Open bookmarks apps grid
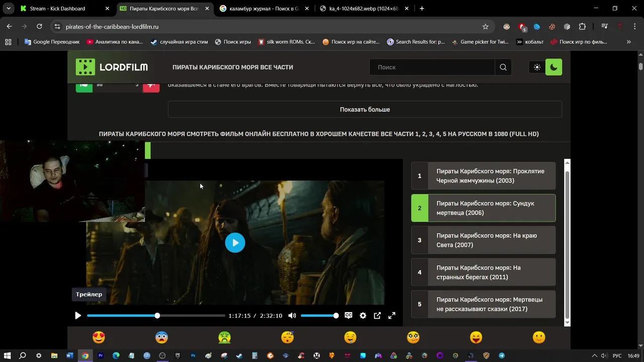The image size is (644, 362). (x=8, y=42)
